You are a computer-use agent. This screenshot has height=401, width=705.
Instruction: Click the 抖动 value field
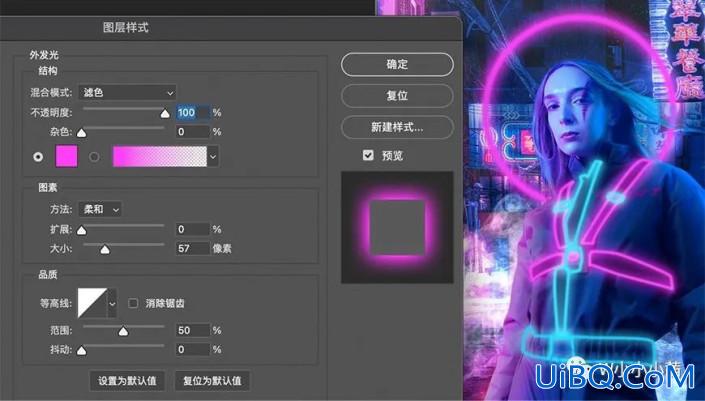tap(193, 349)
